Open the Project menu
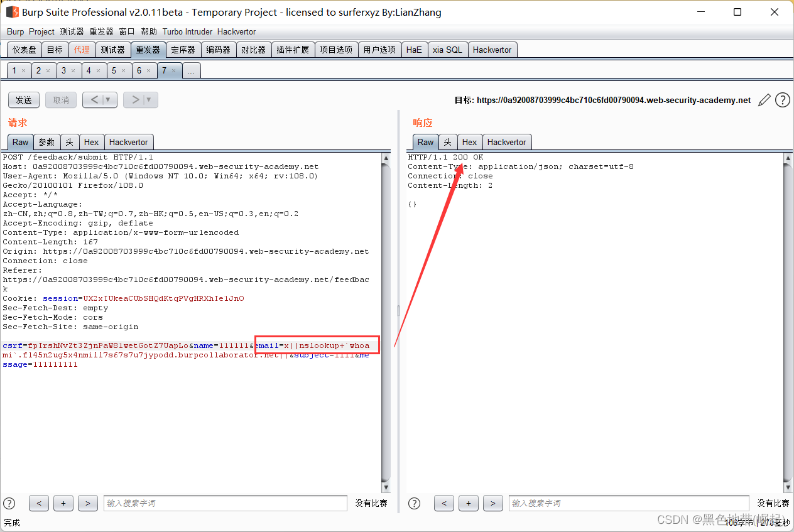 41,31
